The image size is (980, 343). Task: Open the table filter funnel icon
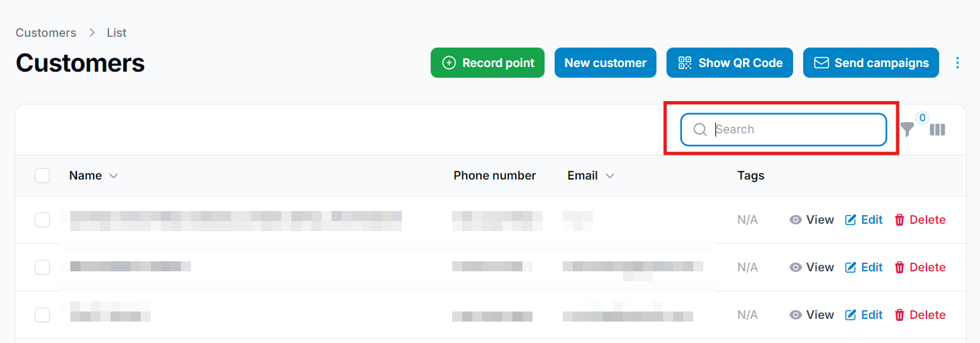(x=907, y=130)
